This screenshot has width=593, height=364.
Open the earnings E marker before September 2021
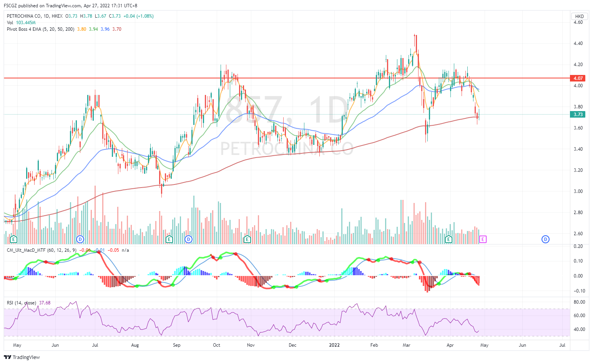click(169, 239)
